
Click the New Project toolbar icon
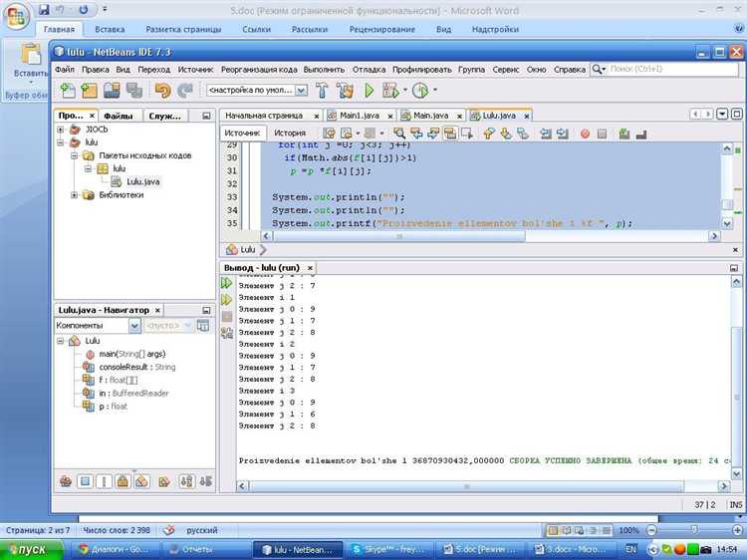pyautogui.click(x=89, y=91)
